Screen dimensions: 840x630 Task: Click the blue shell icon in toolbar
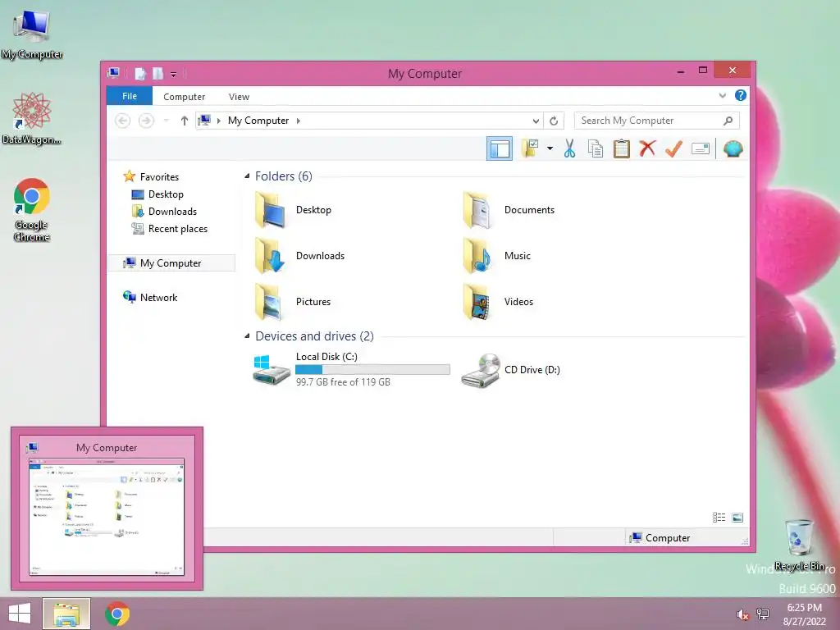[733, 148]
